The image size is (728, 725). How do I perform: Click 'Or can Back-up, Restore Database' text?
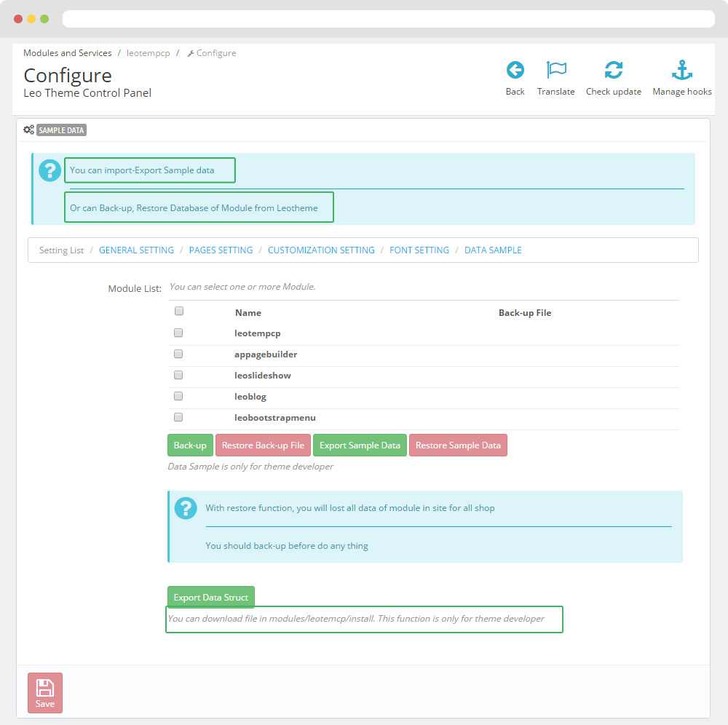point(194,208)
